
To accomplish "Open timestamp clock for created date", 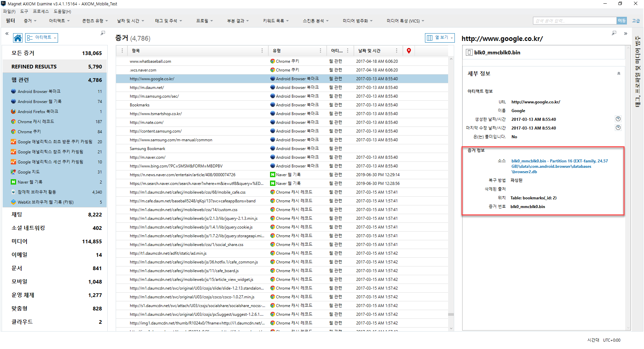I will pyautogui.click(x=618, y=119).
